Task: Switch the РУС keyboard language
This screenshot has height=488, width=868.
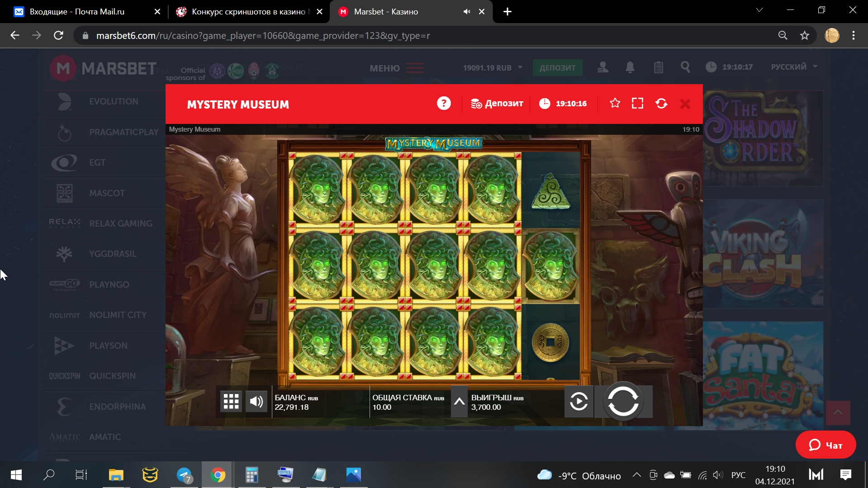Action: tap(738, 475)
